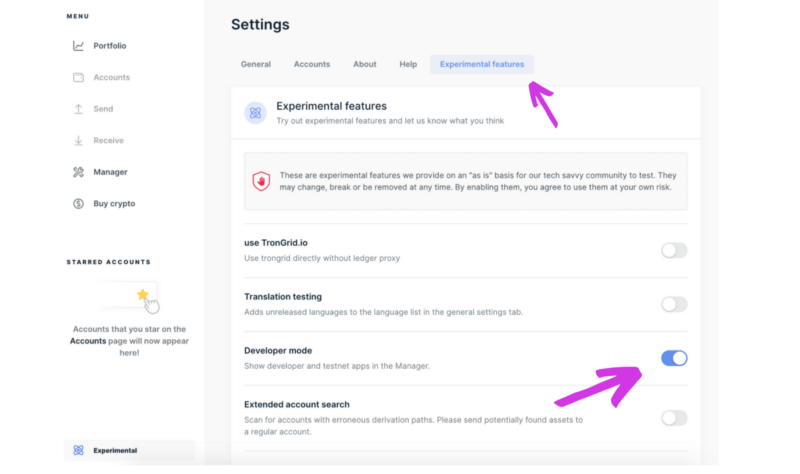The image size is (800, 474).
Task: Open Portfolio chart icon in menu
Action: click(x=78, y=46)
